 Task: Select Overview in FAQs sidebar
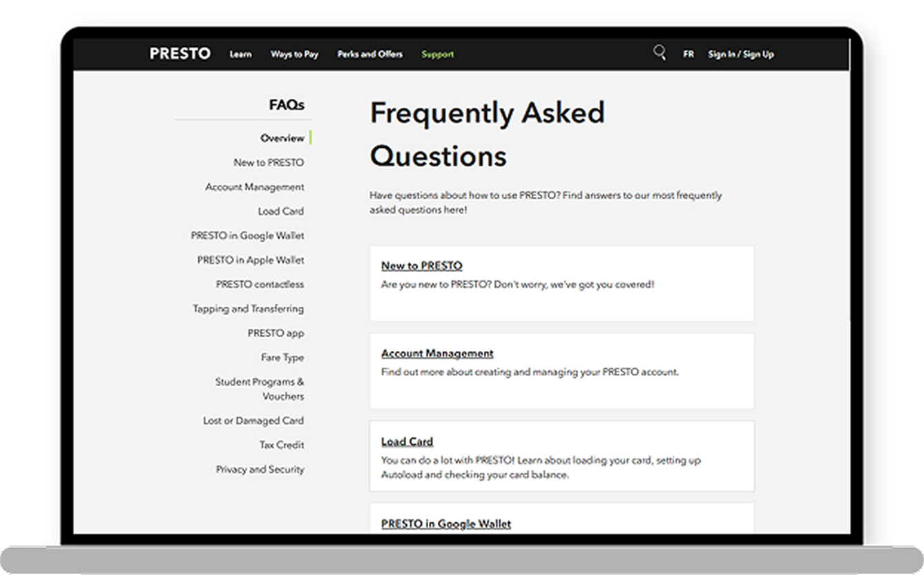click(282, 138)
